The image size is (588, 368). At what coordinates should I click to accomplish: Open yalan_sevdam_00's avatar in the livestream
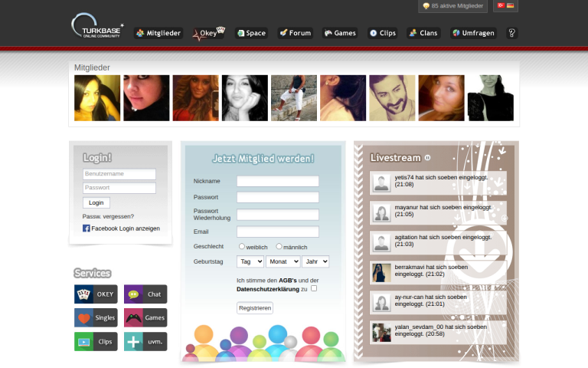(x=382, y=333)
